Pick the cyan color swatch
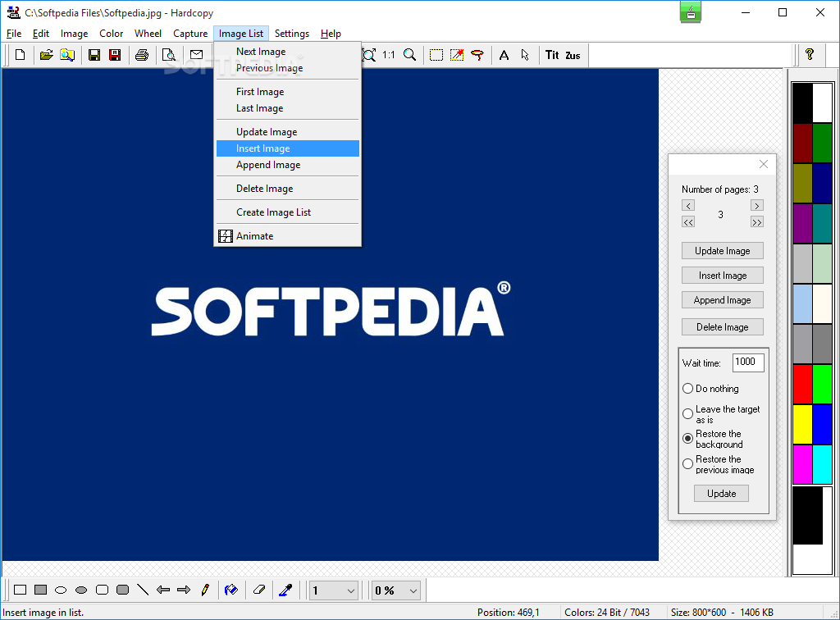 (x=822, y=465)
